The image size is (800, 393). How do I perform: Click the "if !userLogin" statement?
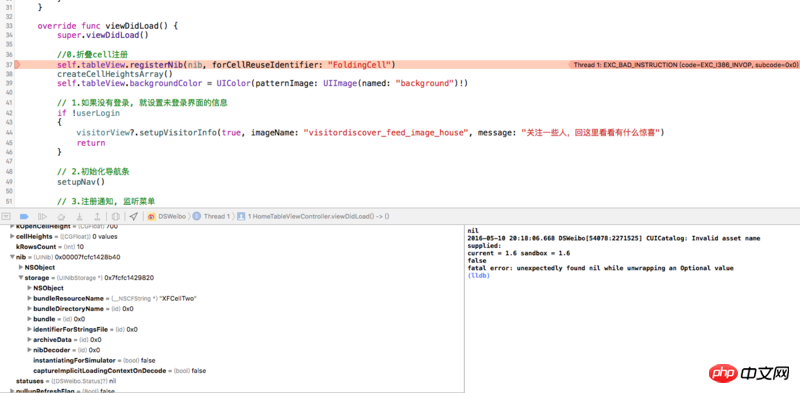[89, 113]
